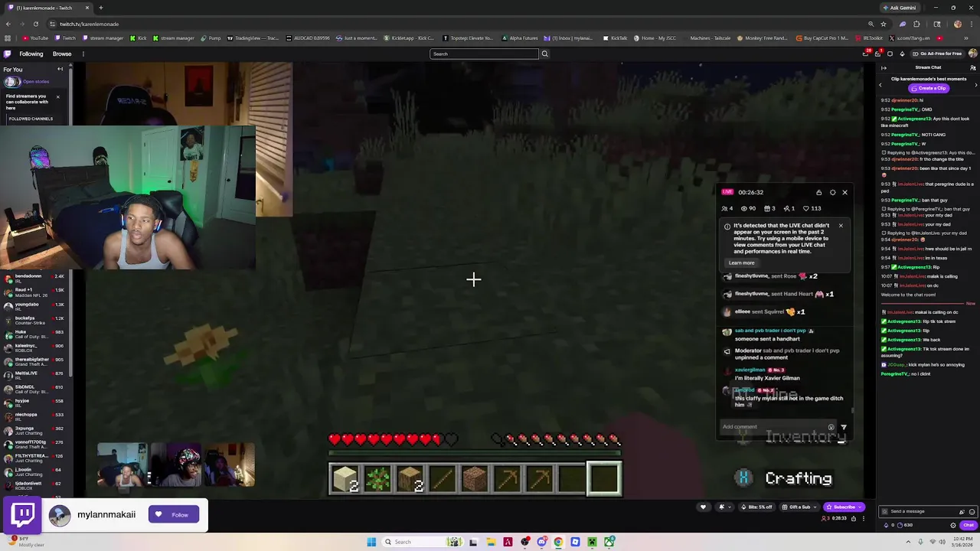Open the more options menu beside Browse

tap(83, 54)
